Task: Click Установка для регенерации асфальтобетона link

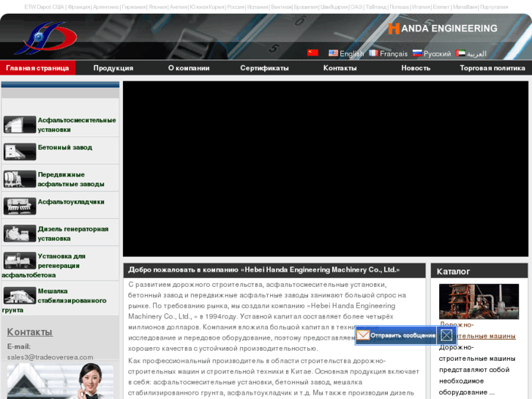Action: pos(44,266)
